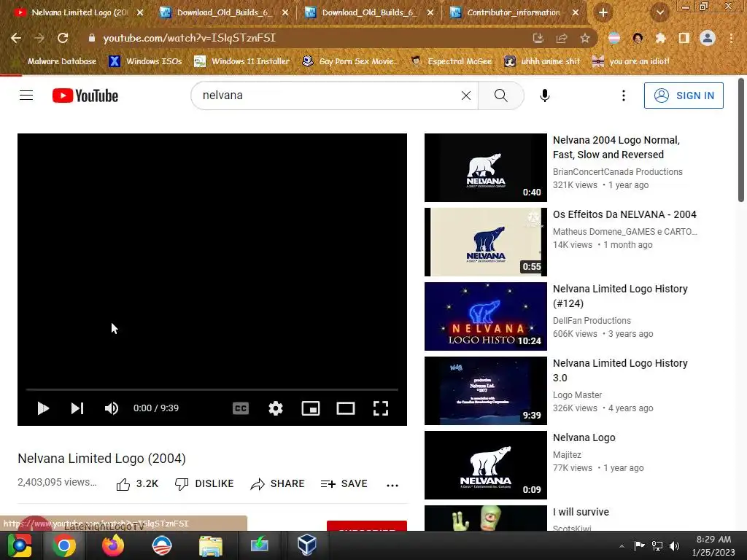This screenshot has width=747, height=560.
Task: Mute the video player volume
Action: (112, 408)
